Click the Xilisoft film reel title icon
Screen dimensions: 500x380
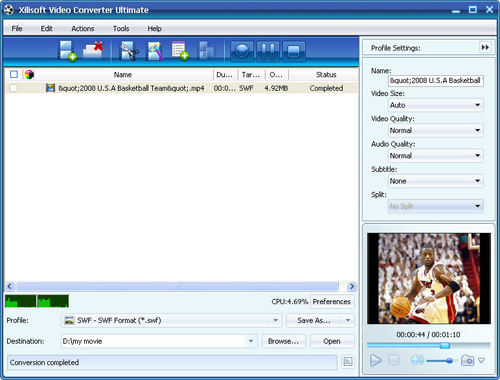click(x=9, y=10)
